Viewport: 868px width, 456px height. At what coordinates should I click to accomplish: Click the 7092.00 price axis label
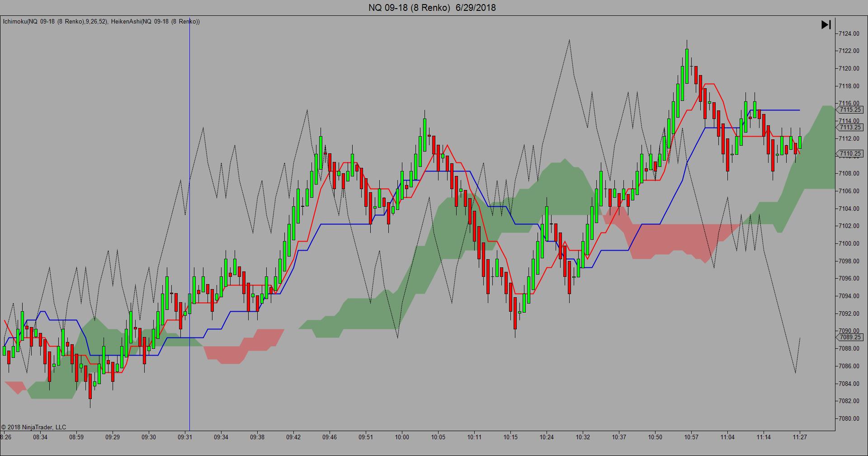tap(849, 313)
